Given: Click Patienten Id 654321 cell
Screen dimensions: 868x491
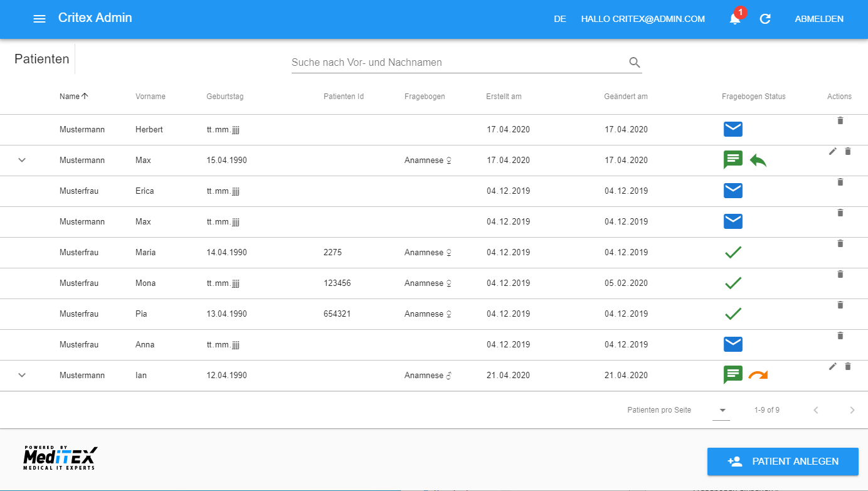Looking at the screenshot, I should [x=337, y=314].
